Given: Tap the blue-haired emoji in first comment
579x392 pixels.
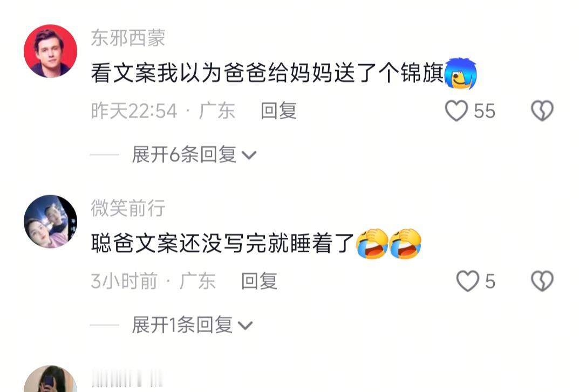Looking at the screenshot, I should 460,73.
